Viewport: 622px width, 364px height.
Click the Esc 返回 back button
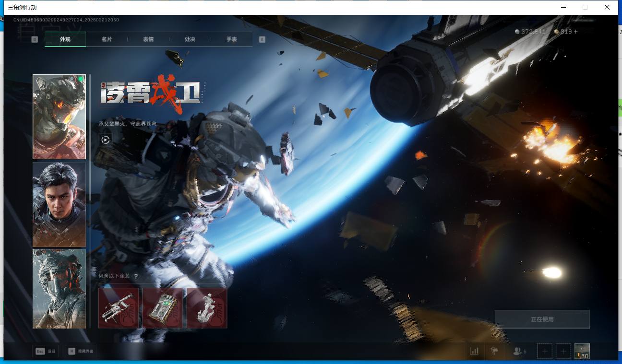click(x=46, y=352)
